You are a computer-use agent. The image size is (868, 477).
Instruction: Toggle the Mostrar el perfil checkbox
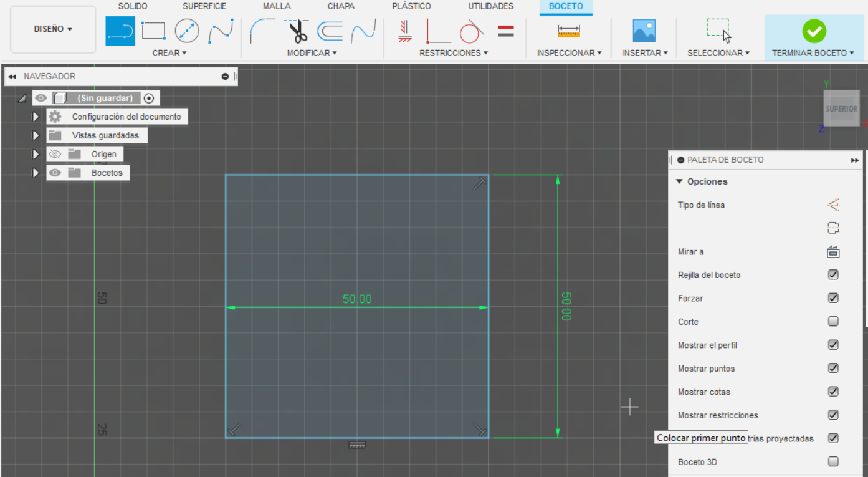coord(833,345)
